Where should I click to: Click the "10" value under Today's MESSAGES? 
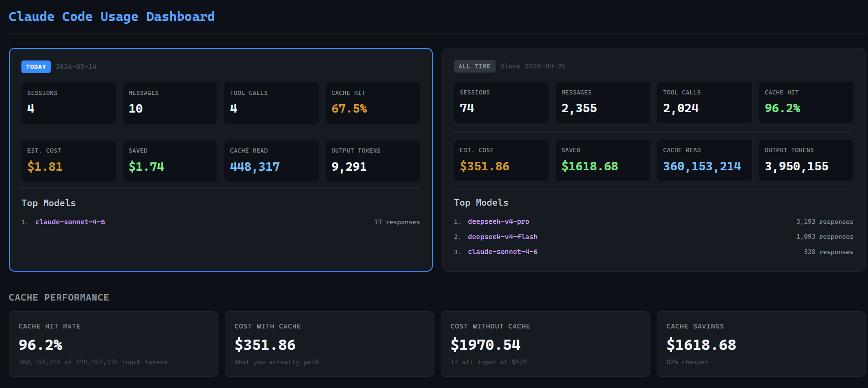tap(135, 109)
